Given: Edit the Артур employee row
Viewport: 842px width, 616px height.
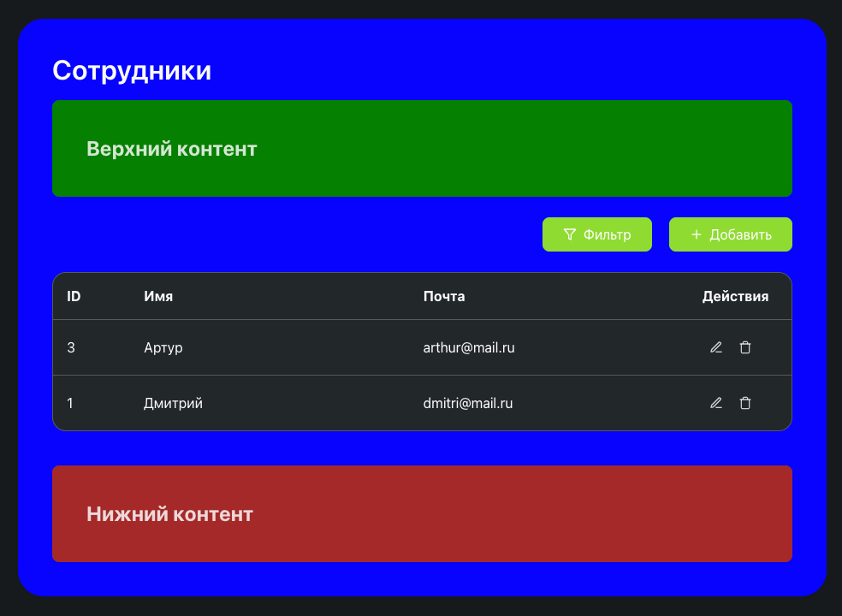Looking at the screenshot, I should tap(716, 347).
